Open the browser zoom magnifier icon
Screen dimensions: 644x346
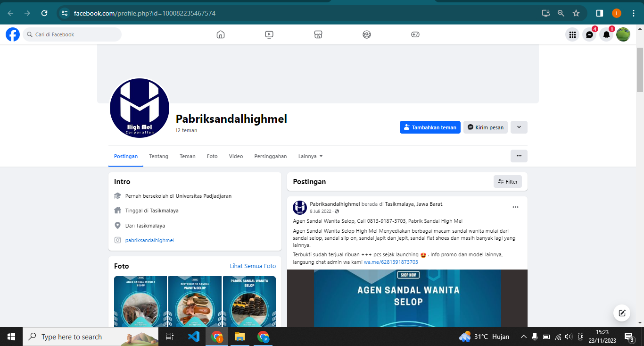click(561, 13)
